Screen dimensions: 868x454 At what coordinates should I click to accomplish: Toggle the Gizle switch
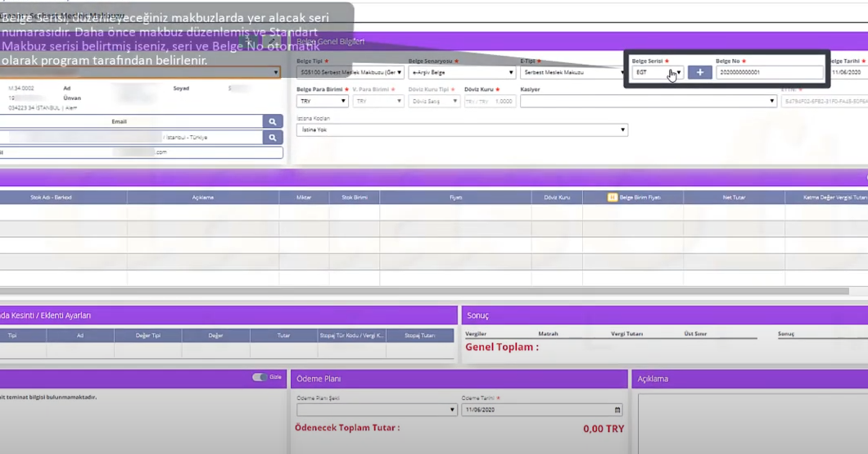(260, 377)
